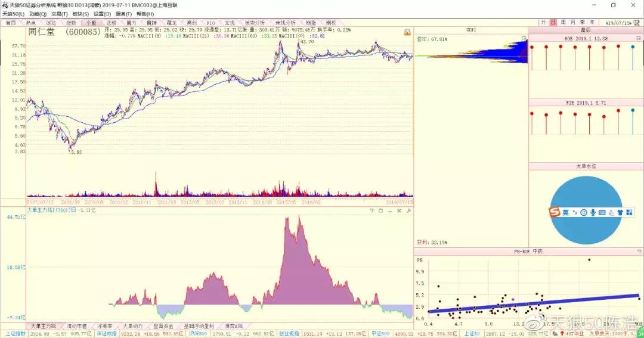This screenshot has height=338, width=644.
Task: Select the 大单动力 indicator tab
Action: click(132, 326)
